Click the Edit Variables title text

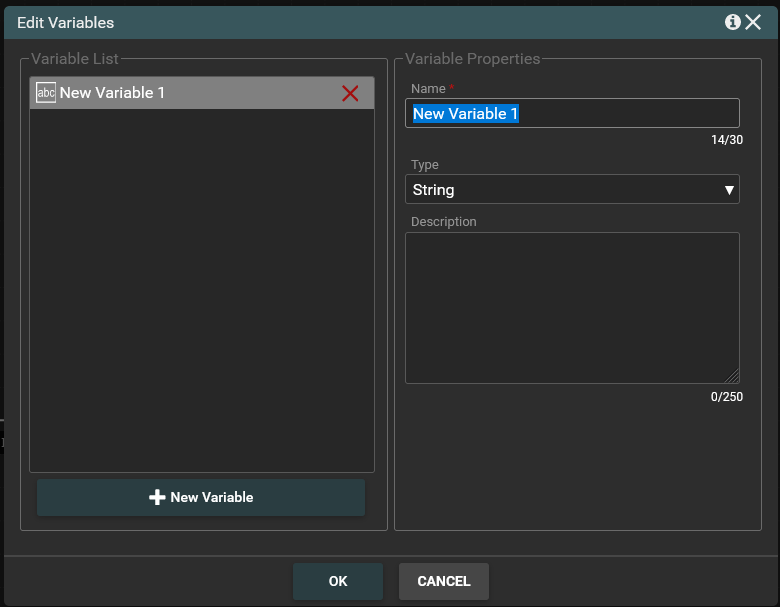point(66,22)
